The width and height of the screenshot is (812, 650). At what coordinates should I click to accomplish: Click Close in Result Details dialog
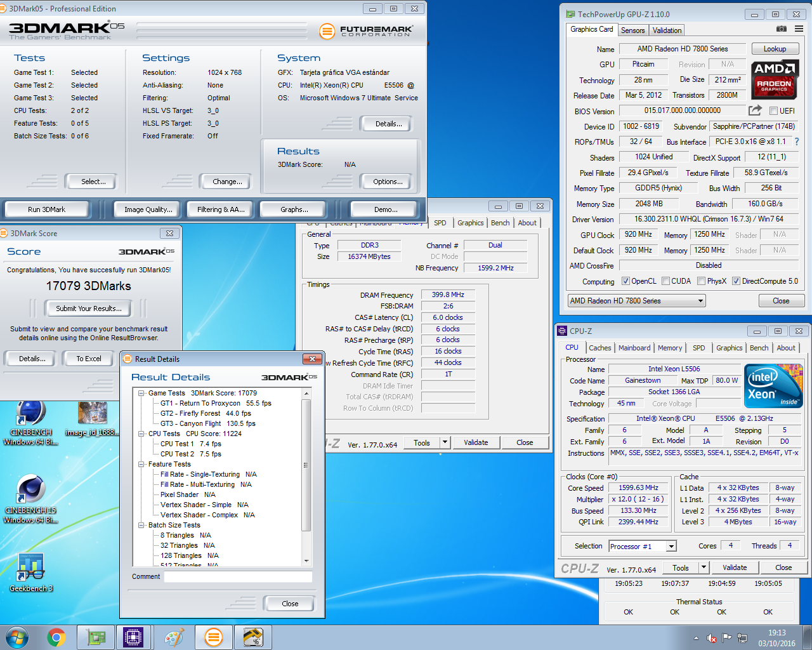click(x=290, y=604)
